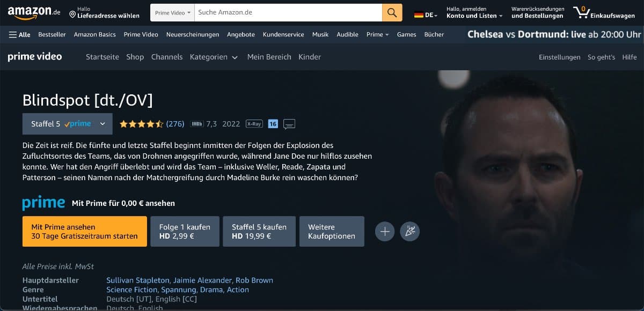Click Weitere Kaufoptionen button

coord(332,232)
